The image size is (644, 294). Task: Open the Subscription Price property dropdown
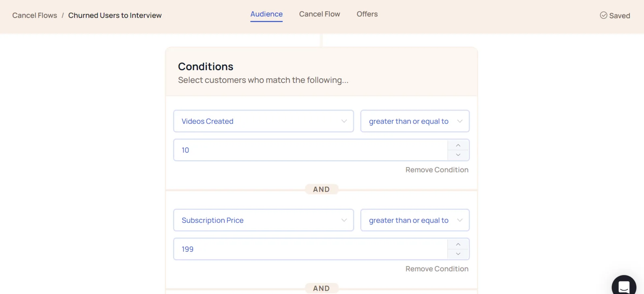(264, 220)
